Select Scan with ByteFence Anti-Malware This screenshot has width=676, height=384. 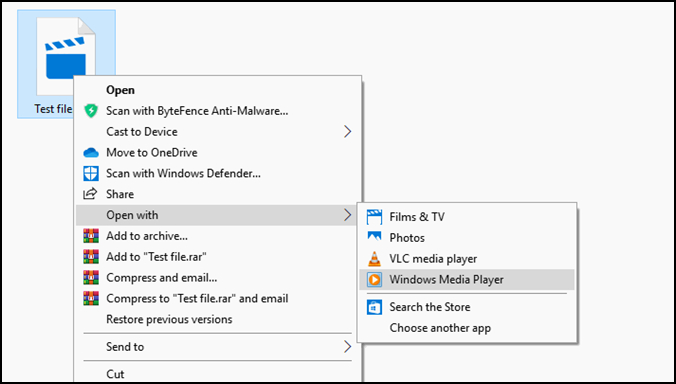point(218,111)
